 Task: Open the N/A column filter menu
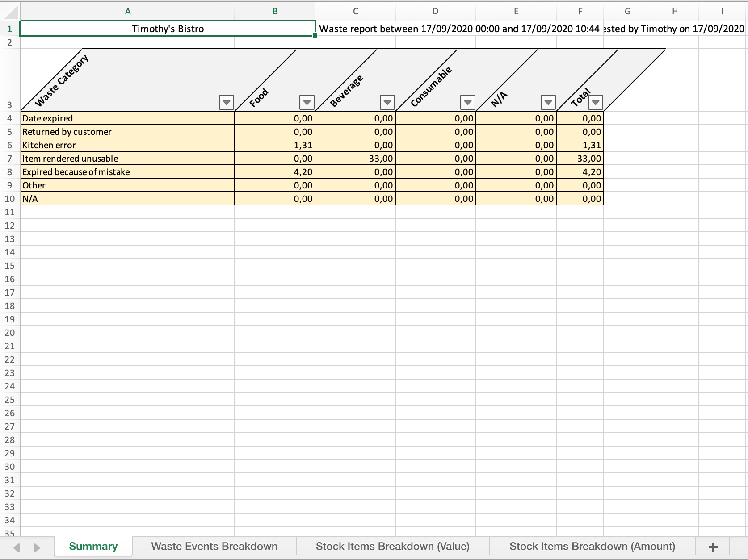pos(548,102)
